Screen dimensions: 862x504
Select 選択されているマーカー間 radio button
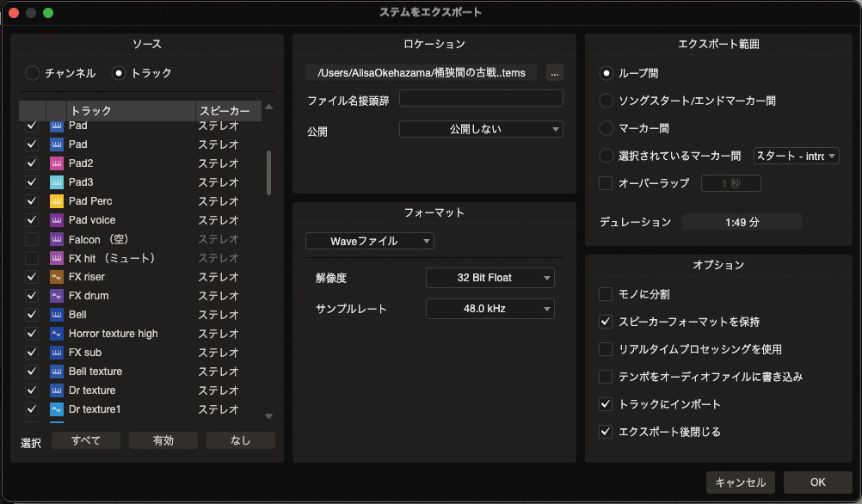coord(606,156)
